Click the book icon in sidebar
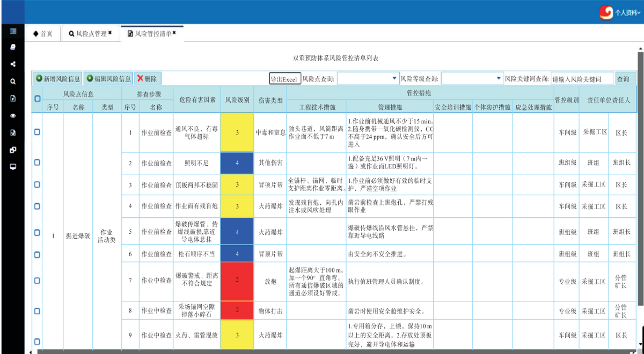This screenshot has height=354, width=644. [13, 47]
